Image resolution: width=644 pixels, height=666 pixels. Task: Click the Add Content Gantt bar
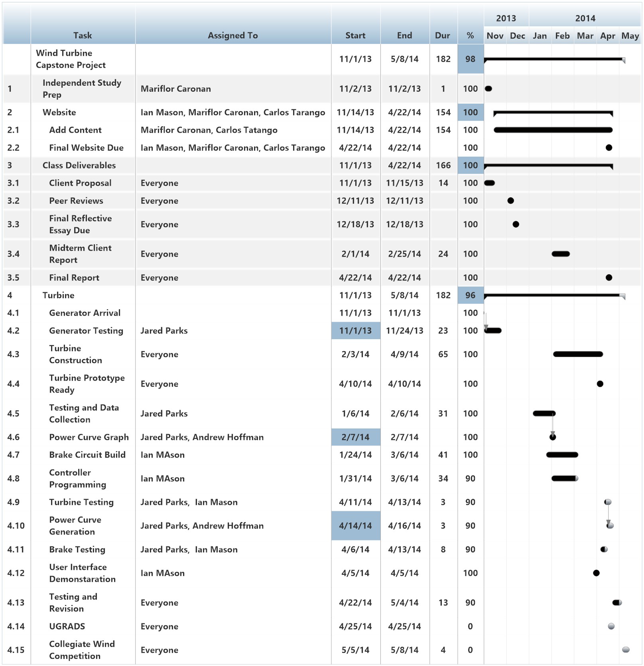coord(553,130)
